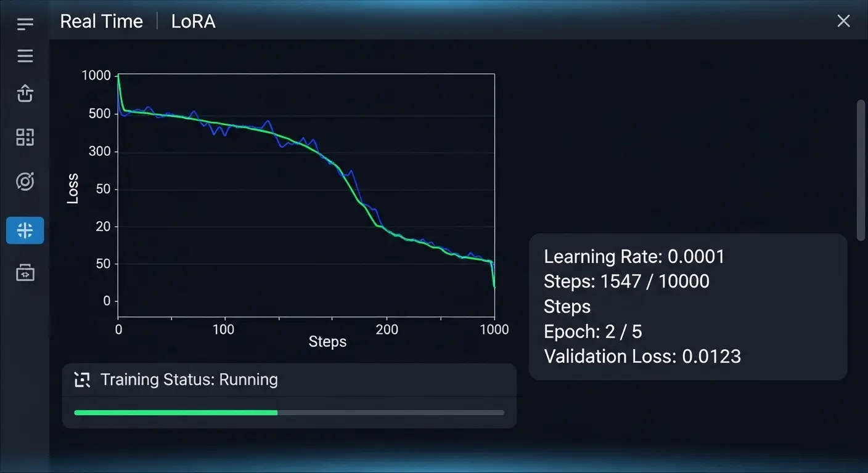
Task: Click the Steps: 1547 / 10000 counter
Action: pos(626,281)
